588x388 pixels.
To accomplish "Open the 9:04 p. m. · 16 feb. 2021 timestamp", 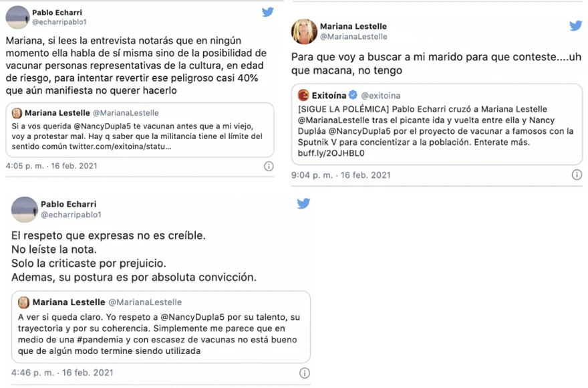I will [341, 175].
